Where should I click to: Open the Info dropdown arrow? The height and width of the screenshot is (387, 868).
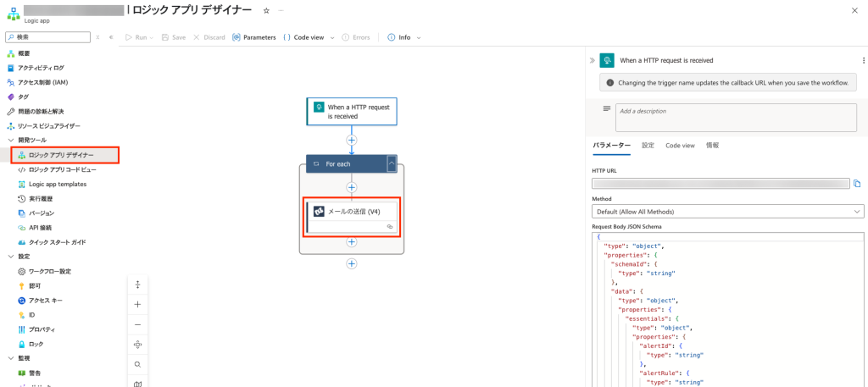point(419,37)
